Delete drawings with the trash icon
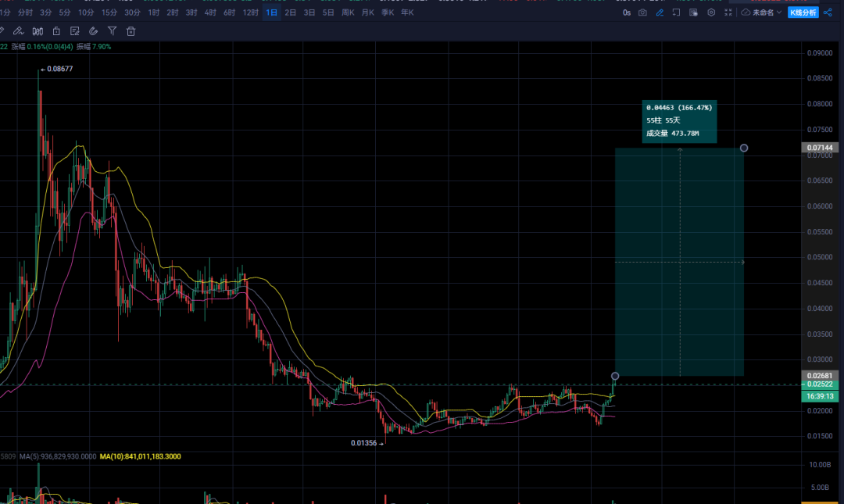Viewport: 844px width, 504px height. tap(131, 31)
